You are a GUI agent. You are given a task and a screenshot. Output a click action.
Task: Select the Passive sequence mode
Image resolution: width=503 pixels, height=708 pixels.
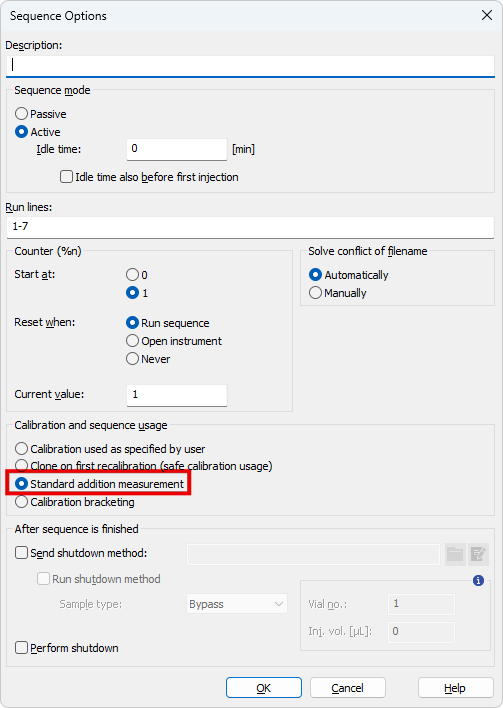(41, 114)
